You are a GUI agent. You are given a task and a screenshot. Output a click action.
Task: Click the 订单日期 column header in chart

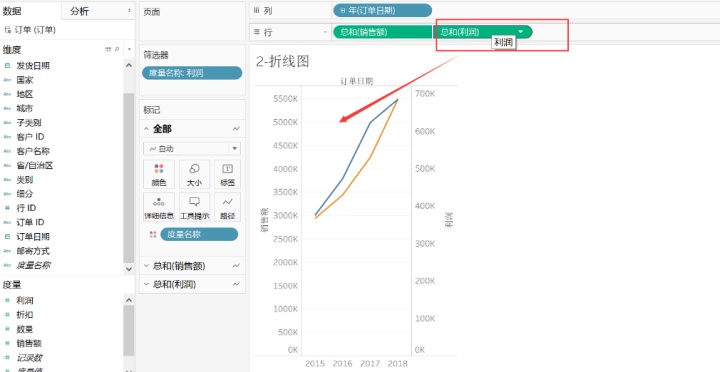pyautogui.click(x=356, y=81)
